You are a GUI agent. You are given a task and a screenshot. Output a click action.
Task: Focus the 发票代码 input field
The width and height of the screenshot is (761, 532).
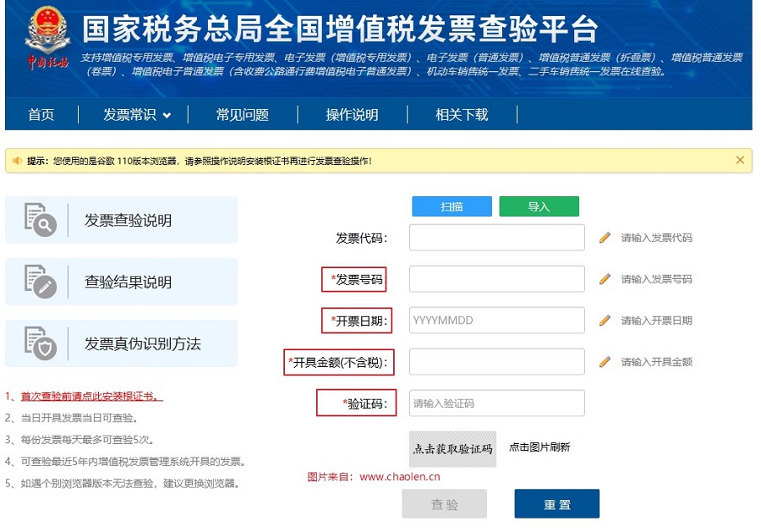(497, 238)
